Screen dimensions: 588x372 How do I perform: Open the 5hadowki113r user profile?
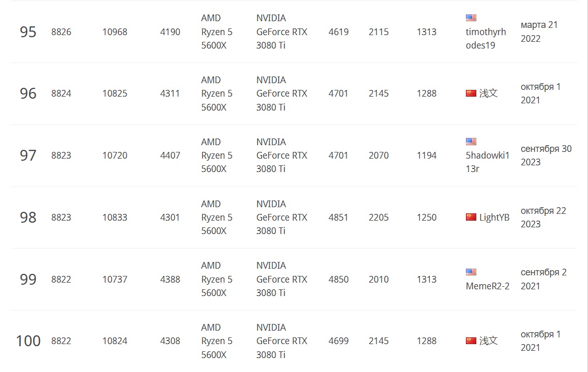[487, 162]
